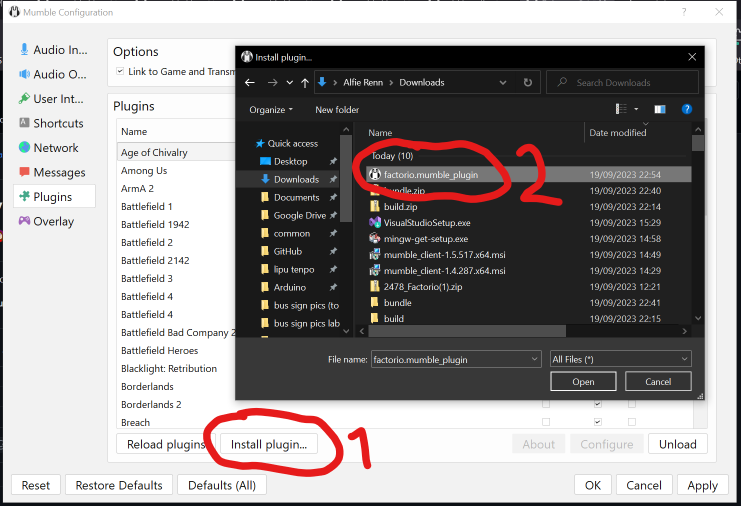Sort files by Date modified column
741x506 pixels.
point(617,133)
